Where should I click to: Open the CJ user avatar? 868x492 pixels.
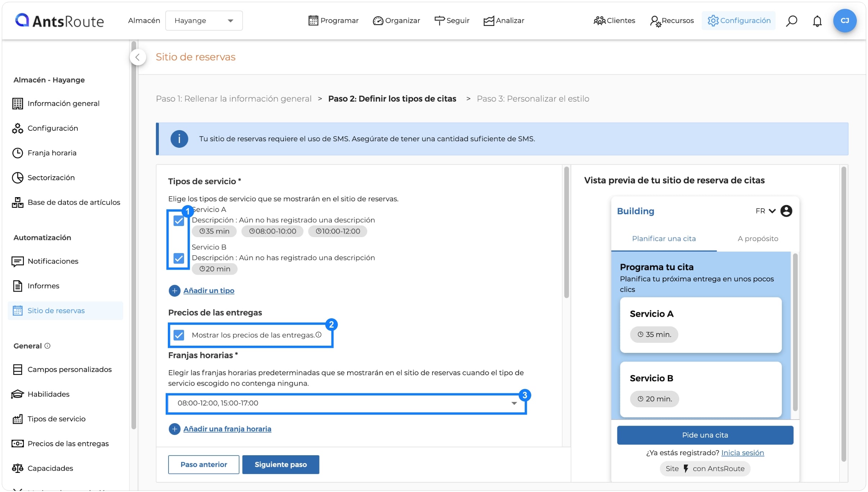pyautogui.click(x=845, y=21)
